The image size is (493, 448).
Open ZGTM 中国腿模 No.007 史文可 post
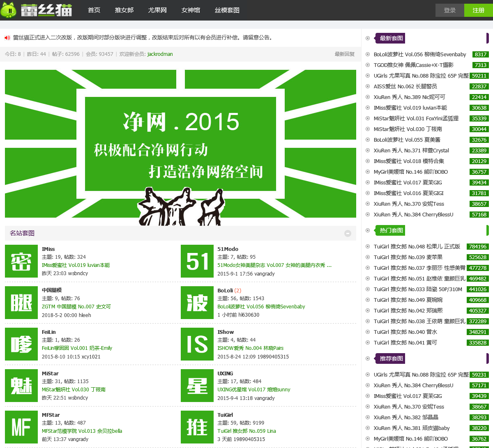pyautogui.click(x=76, y=307)
